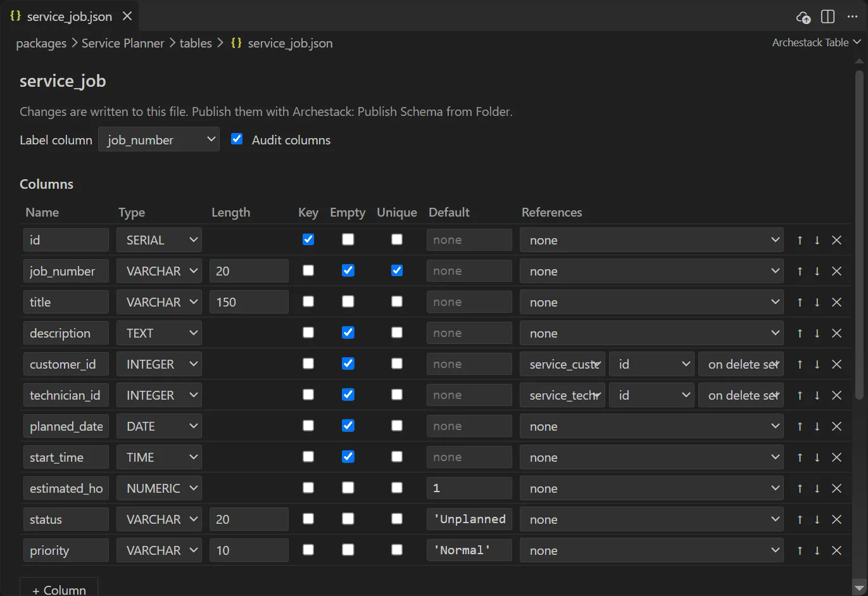Move estimated_ho column up

[800, 488]
